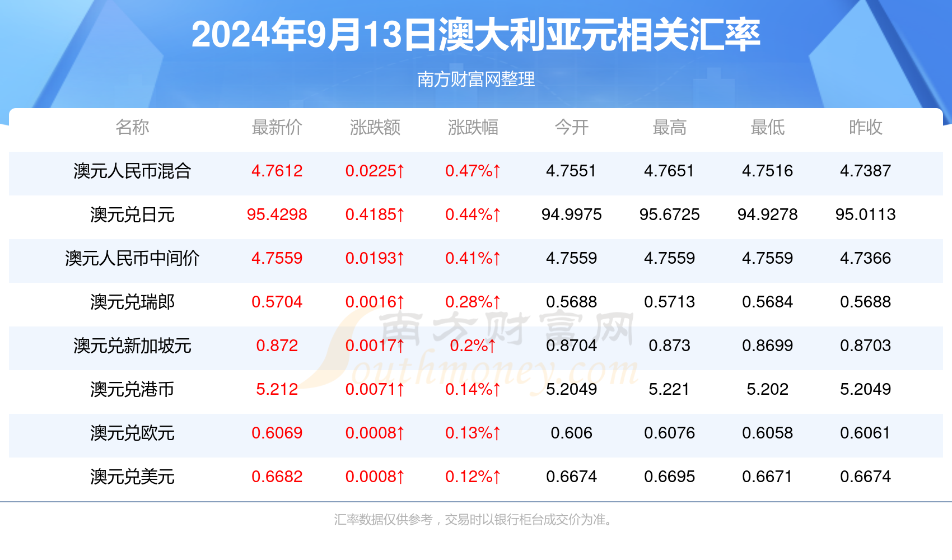Click the up arrow next to 0.28%

pyautogui.click(x=498, y=302)
